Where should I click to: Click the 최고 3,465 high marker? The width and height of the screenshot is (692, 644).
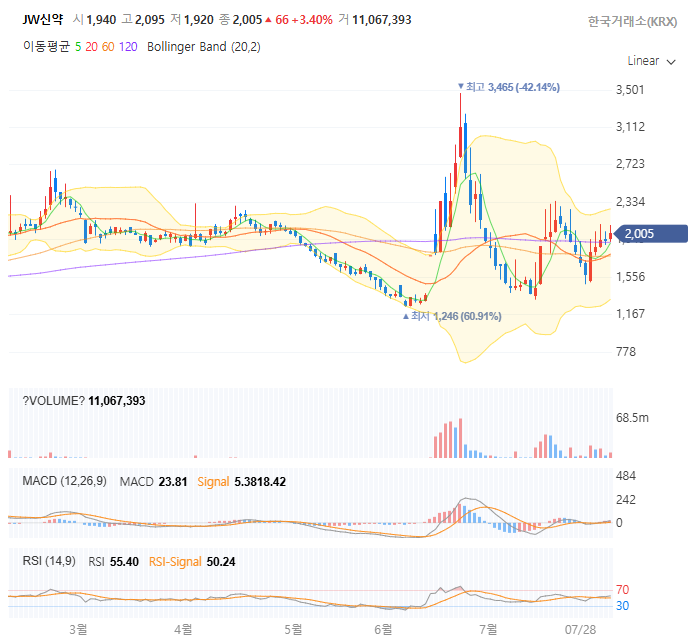509,87
